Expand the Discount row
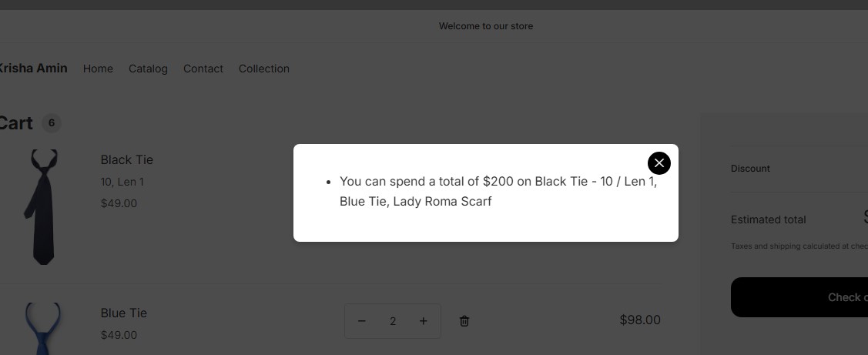The width and height of the screenshot is (868, 355). click(x=750, y=169)
